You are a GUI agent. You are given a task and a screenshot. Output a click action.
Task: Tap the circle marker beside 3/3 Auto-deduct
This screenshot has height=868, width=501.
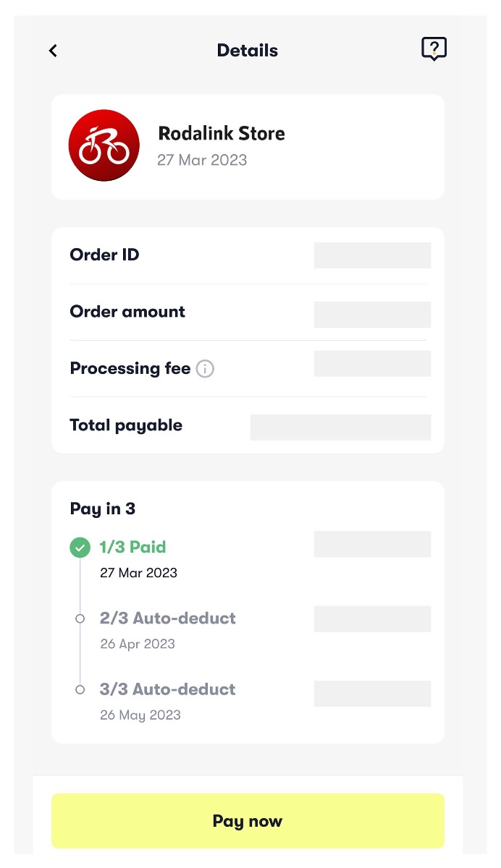[x=80, y=689]
